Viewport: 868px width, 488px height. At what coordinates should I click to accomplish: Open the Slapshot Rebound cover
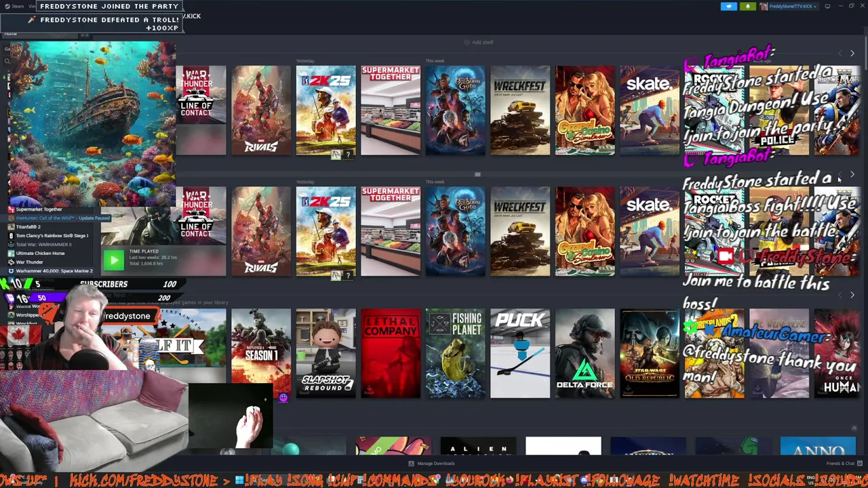tap(325, 353)
